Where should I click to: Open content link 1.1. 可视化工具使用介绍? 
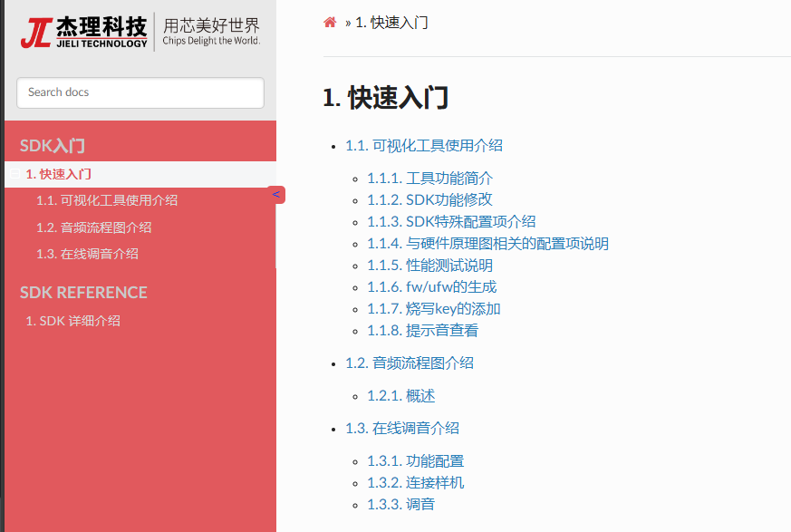424,146
